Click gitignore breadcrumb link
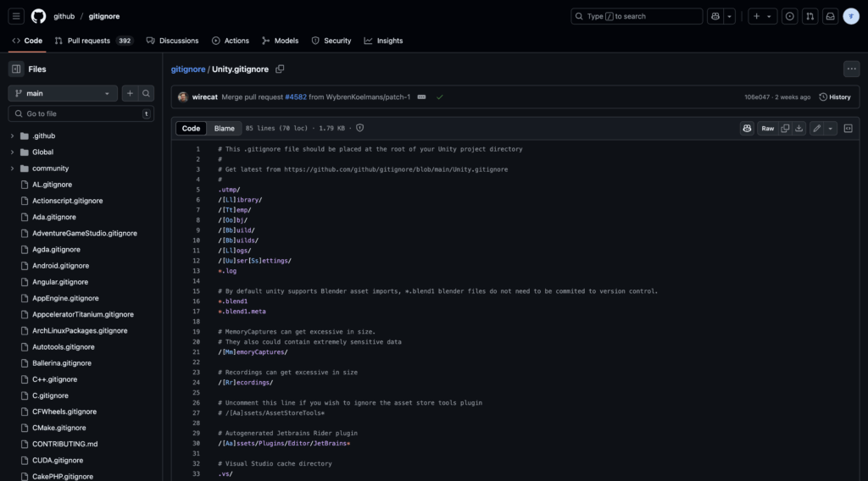Viewport: 868px width, 481px height. coord(187,69)
